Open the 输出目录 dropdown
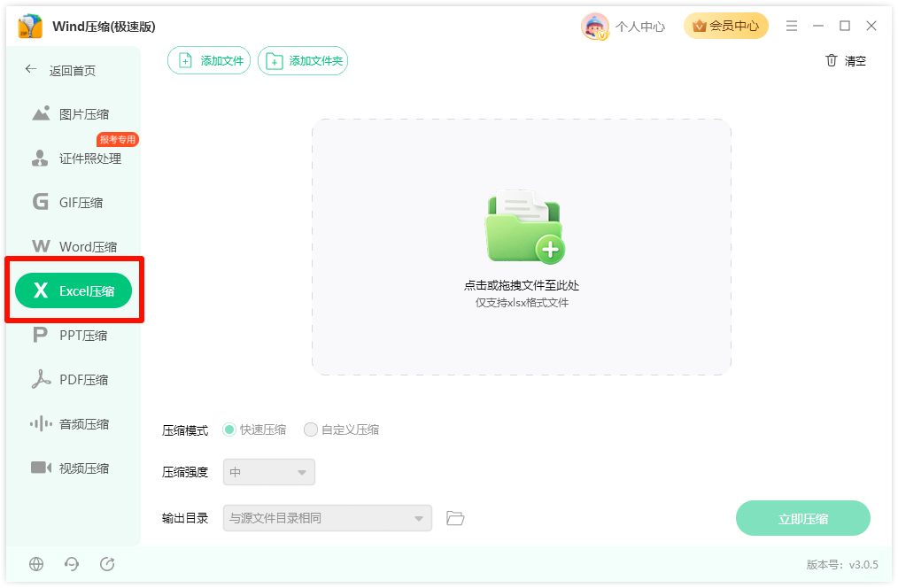Image resolution: width=898 pixels, height=588 pixels. point(327,518)
